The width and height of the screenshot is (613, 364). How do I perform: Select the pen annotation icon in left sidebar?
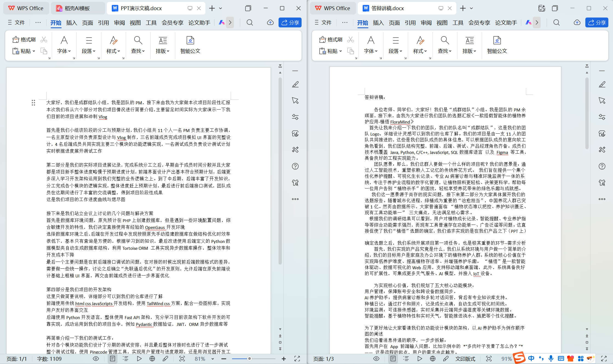pyautogui.click(x=295, y=84)
